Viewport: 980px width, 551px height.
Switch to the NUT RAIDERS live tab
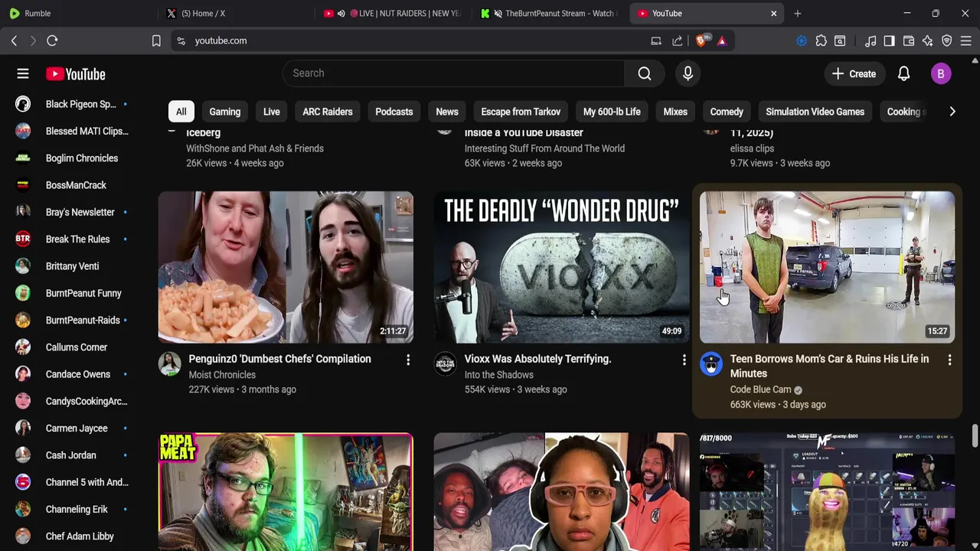pyautogui.click(x=394, y=13)
